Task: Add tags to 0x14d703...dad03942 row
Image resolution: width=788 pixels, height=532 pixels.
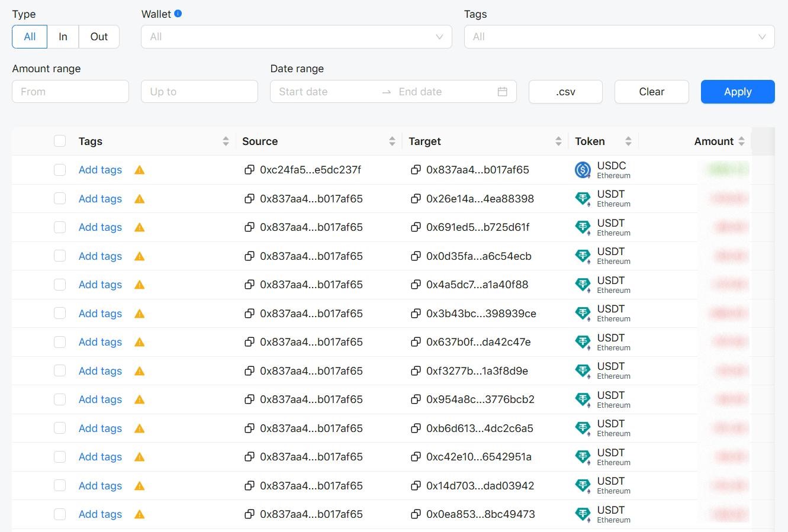Action: coord(100,486)
